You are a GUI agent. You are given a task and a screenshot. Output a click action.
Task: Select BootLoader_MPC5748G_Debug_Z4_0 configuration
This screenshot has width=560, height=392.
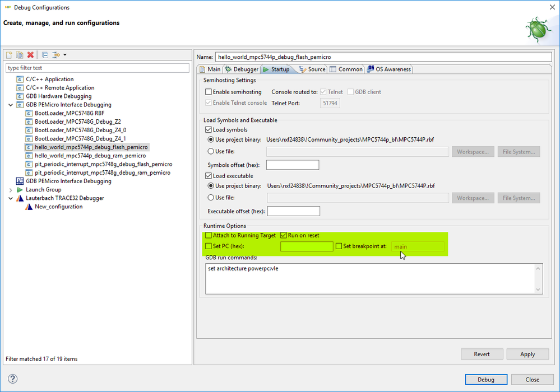click(x=80, y=130)
